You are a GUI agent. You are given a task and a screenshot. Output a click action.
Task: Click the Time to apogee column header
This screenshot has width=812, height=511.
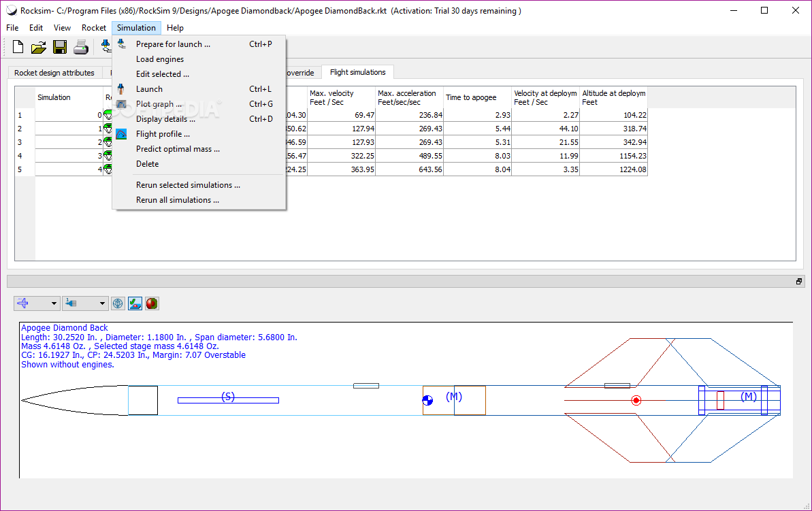click(477, 97)
